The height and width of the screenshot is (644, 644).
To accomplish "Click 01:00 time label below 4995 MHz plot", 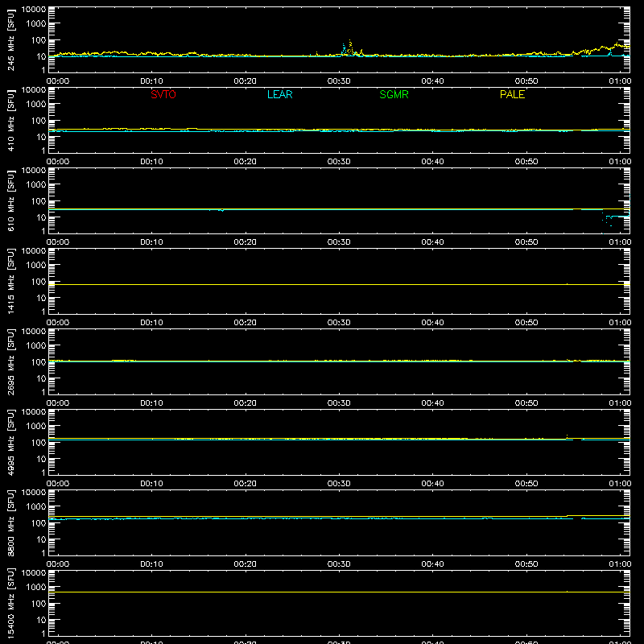I will 620,484.
